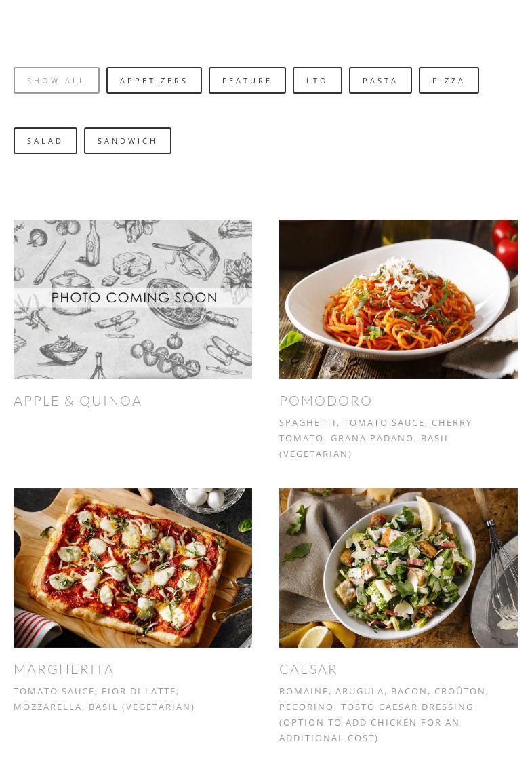Show only Pasta dishes
Screen dimensions: 532x769
(380, 81)
